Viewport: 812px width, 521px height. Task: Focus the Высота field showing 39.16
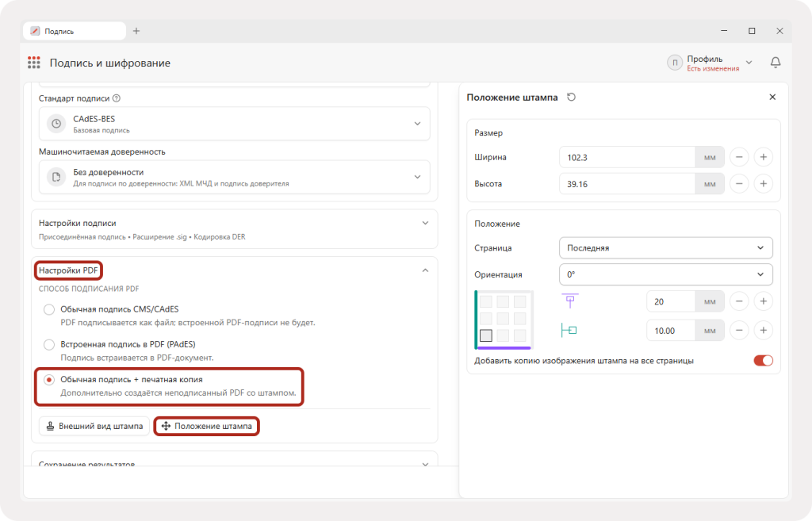627,184
